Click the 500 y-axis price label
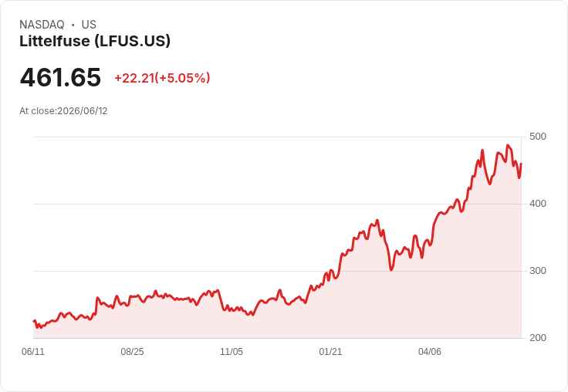This screenshot has height=392, width=568. 538,137
